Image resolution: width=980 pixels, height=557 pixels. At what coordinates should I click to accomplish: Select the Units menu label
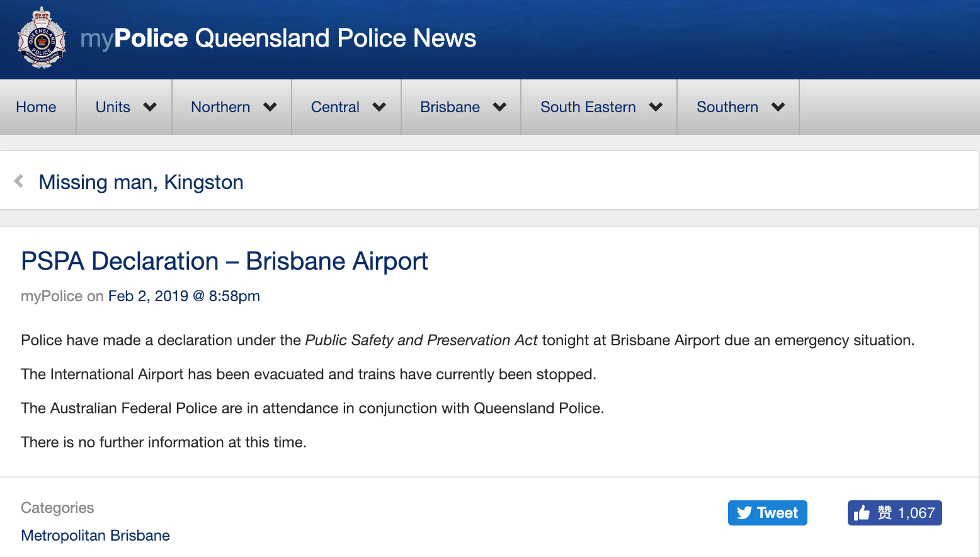click(113, 107)
